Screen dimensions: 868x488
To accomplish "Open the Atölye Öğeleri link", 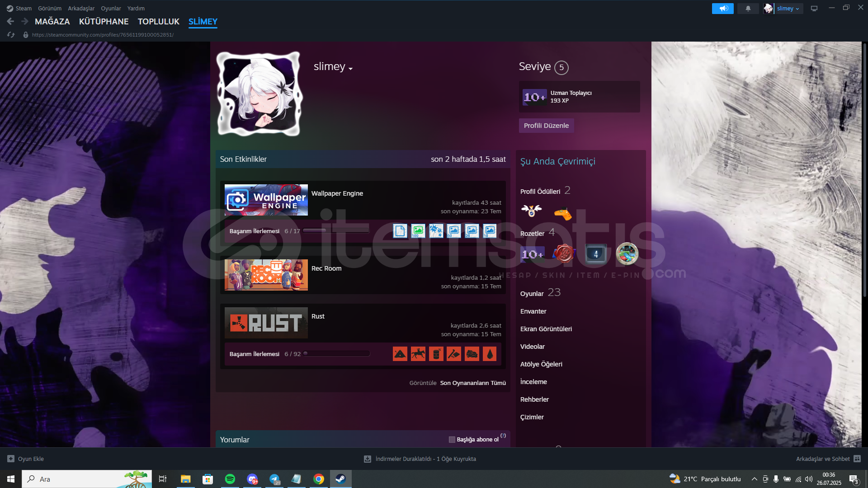I will pos(541,364).
